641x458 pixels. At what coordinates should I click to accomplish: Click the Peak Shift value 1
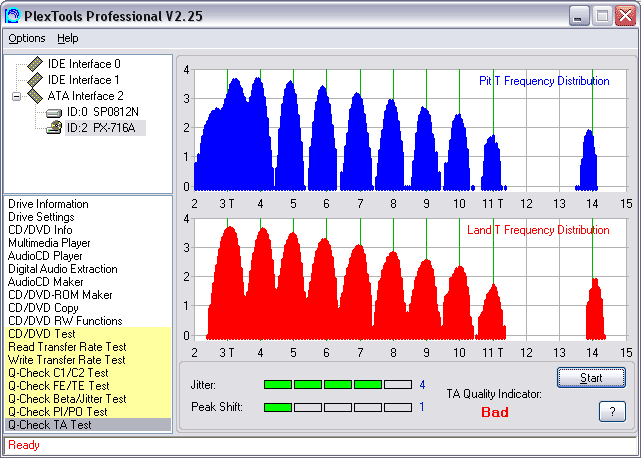coord(422,407)
